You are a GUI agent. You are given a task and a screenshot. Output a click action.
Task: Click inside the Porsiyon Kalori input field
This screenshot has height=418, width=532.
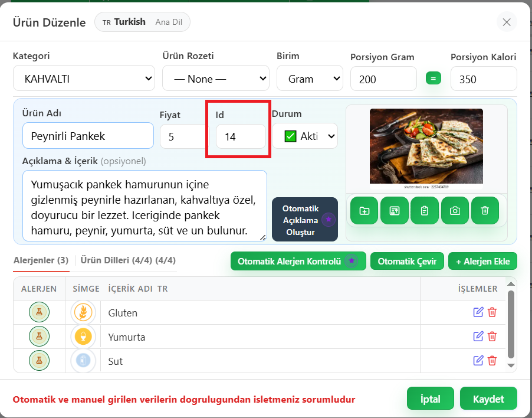click(484, 78)
